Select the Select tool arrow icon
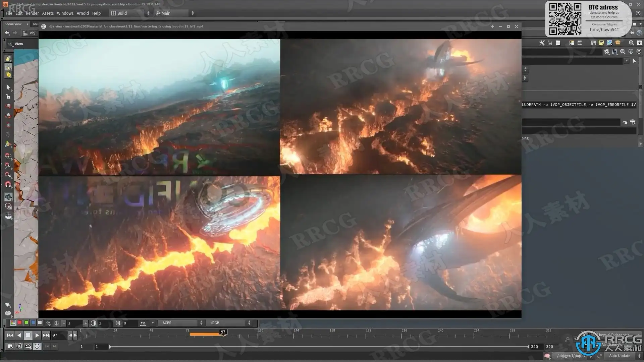Viewport: 644px width, 362px height. coord(8,87)
